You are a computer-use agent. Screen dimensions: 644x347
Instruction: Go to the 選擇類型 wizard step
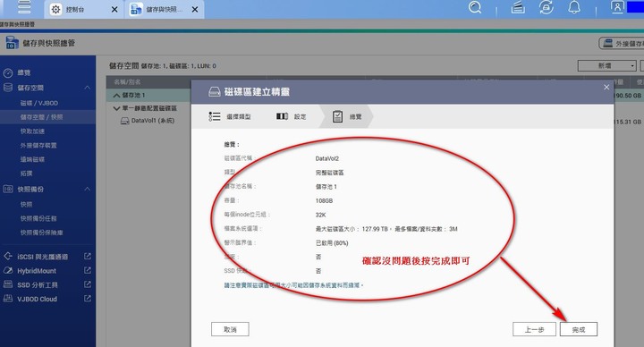(230, 116)
